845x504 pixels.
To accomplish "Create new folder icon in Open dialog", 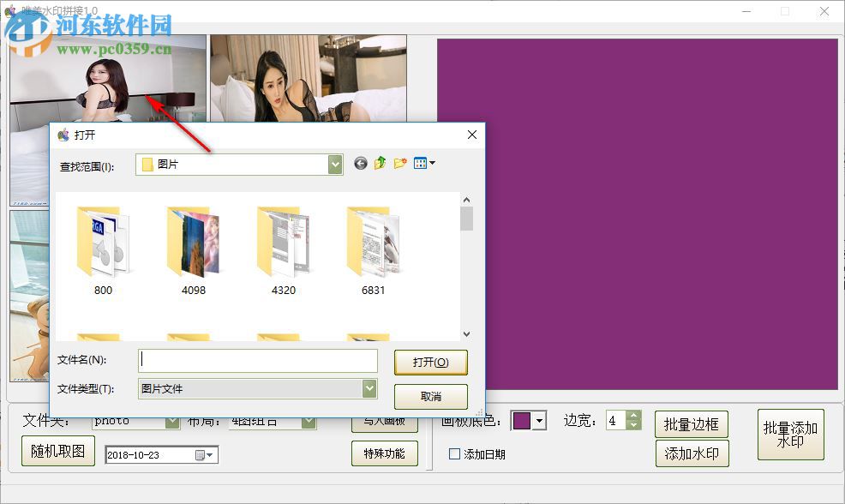I will click(x=400, y=163).
